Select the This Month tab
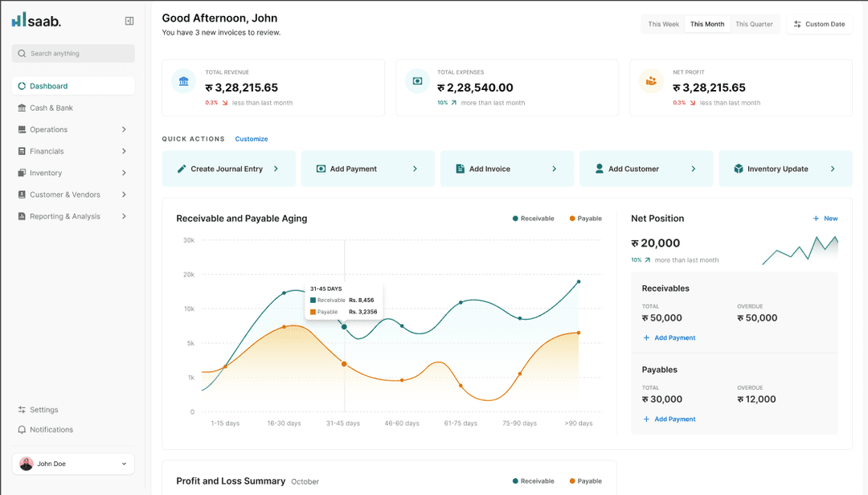Viewport: 868px width, 495px height. click(x=706, y=24)
